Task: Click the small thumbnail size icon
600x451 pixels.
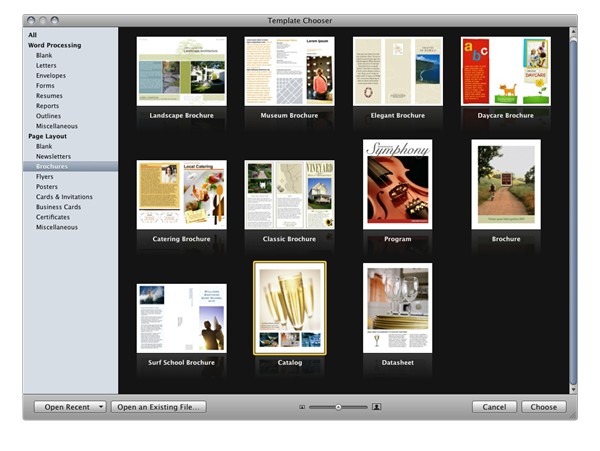Action: 301,407
